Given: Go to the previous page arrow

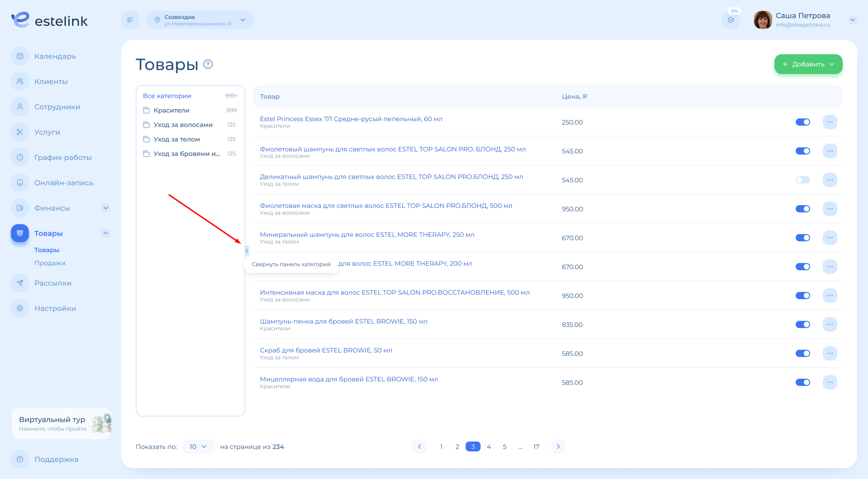Looking at the screenshot, I should pyautogui.click(x=419, y=447).
